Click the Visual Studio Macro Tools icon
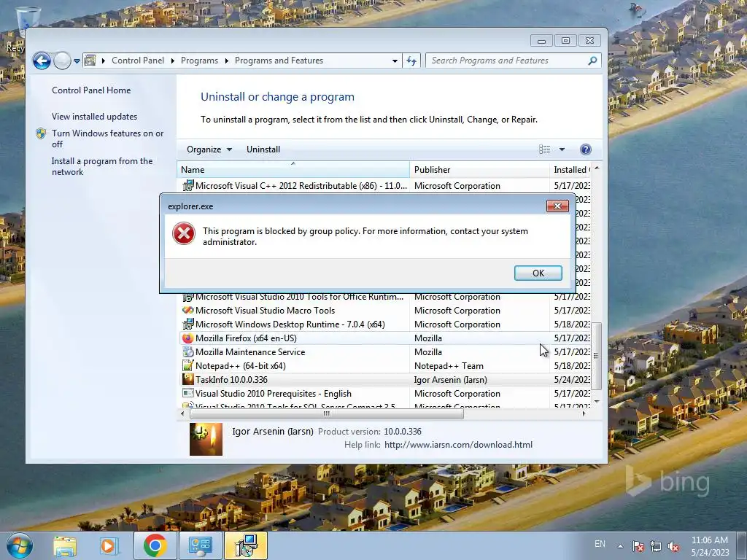Screen dimensions: 747x560 tap(187, 311)
